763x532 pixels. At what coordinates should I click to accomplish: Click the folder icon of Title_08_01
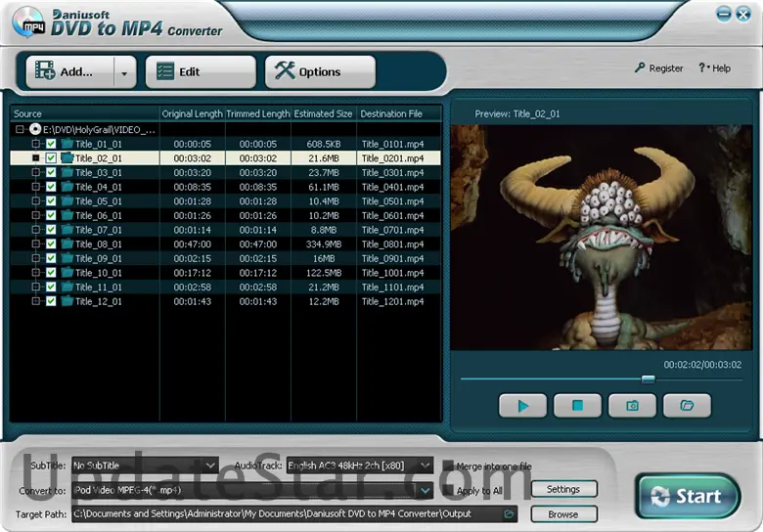click(x=67, y=244)
